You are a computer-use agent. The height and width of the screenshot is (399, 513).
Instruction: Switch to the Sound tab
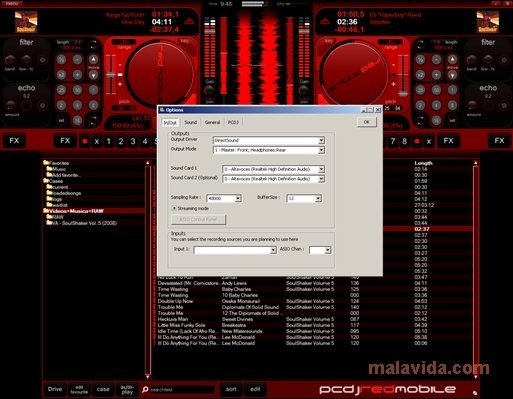pyautogui.click(x=191, y=122)
